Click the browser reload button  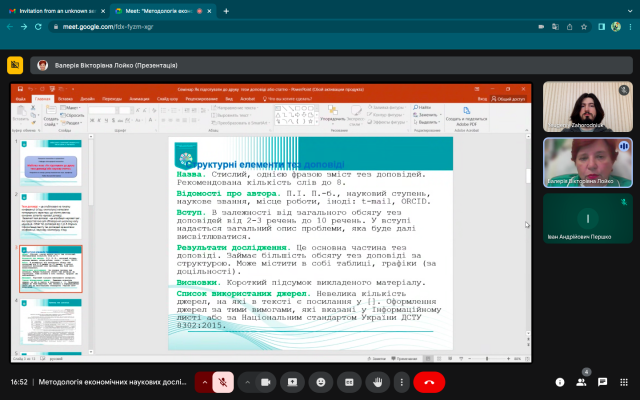tap(50, 32)
